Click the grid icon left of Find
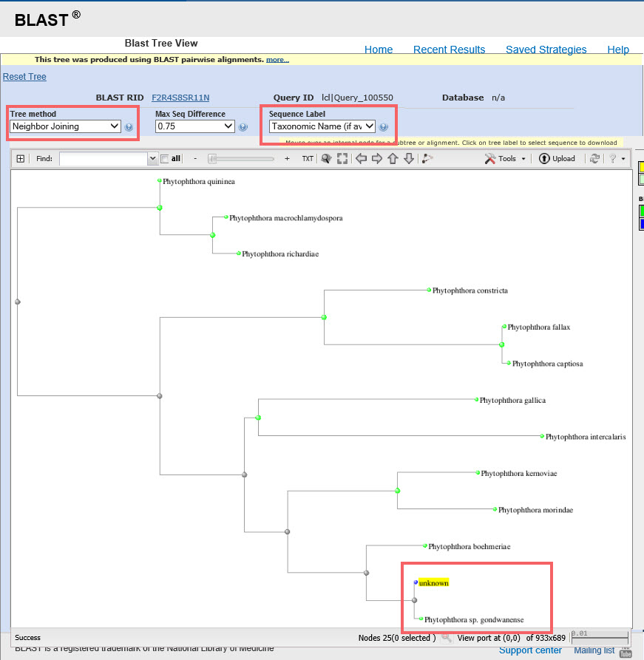This screenshot has width=644, height=660. (x=20, y=159)
